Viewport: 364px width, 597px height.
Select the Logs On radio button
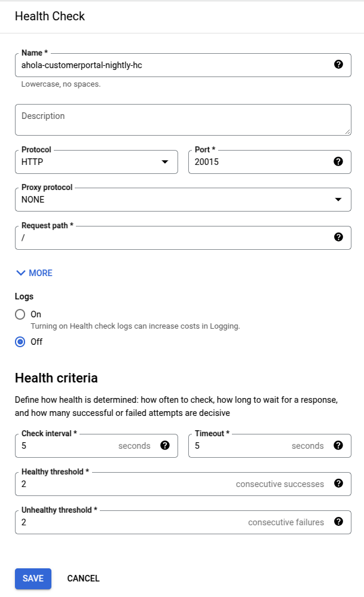(x=20, y=314)
